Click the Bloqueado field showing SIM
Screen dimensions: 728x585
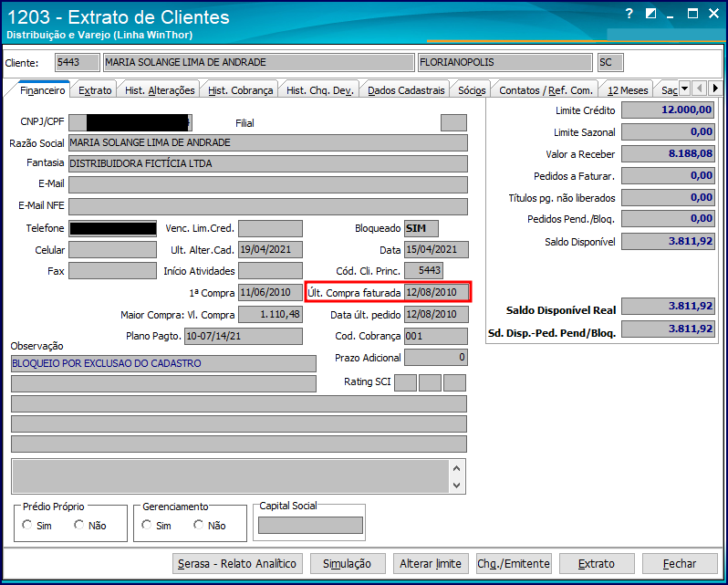[421, 228]
